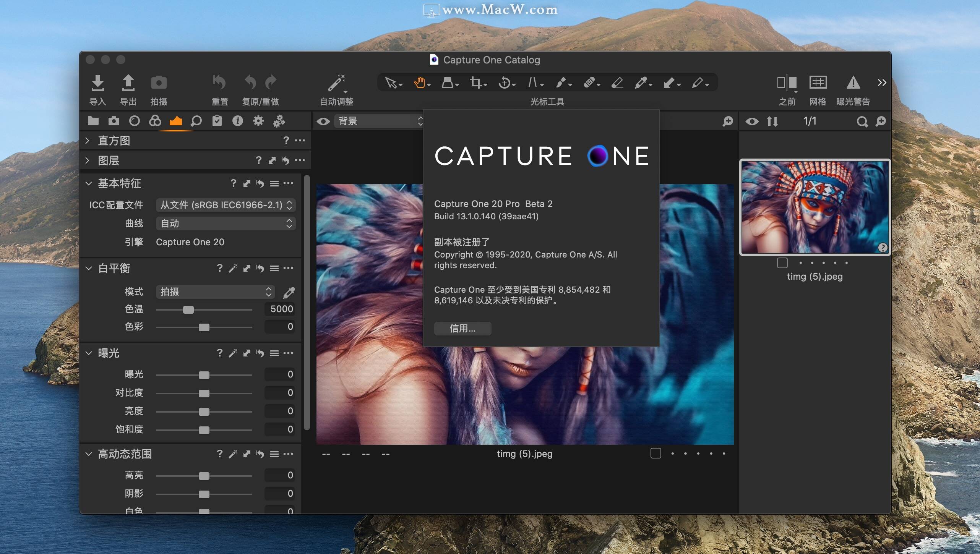
Task: Click the Credits (信用...) button
Action: [462, 329]
